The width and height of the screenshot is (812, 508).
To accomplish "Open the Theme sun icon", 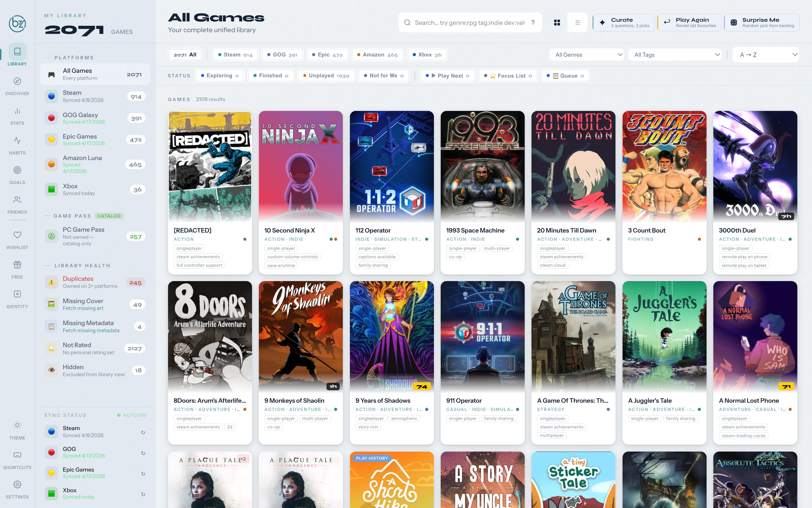I will coord(17,425).
